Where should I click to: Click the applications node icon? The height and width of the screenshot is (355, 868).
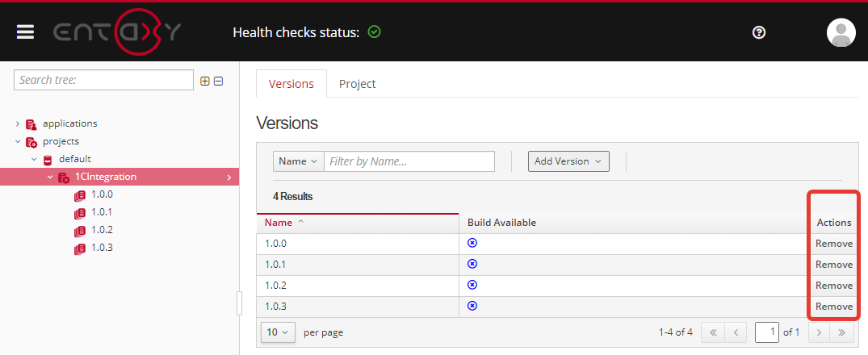pyautogui.click(x=31, y=124)
